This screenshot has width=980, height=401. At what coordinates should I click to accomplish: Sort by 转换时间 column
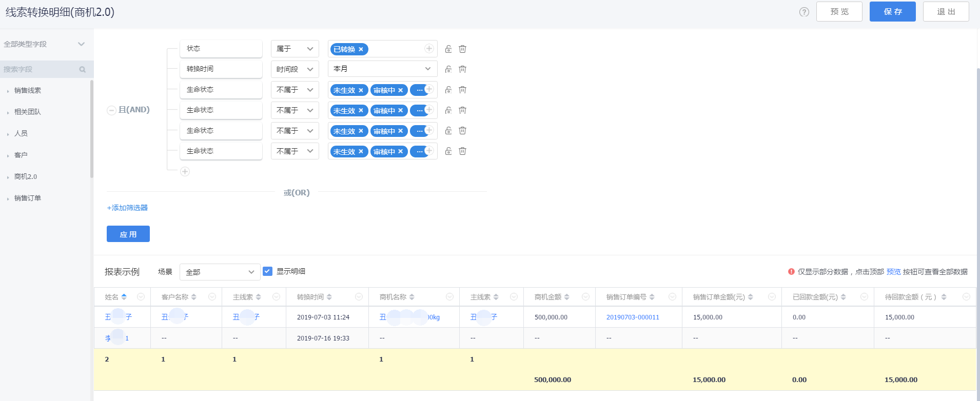click(329, 297)
